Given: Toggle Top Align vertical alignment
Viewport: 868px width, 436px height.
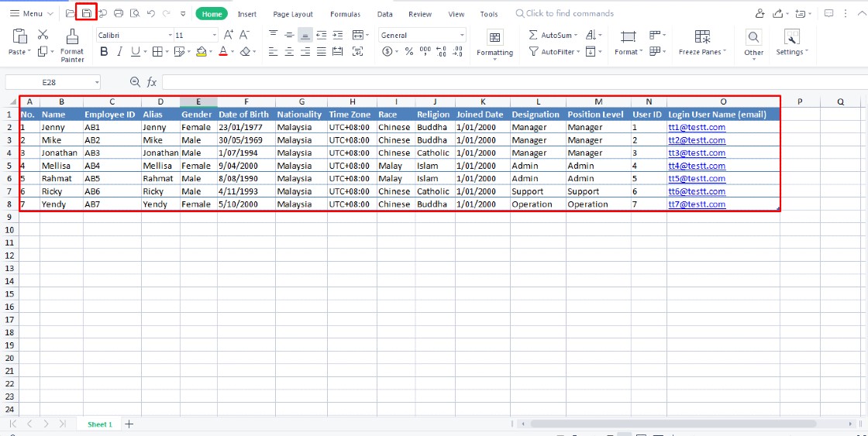Looking at the screenshot, I should coord(273,35).
